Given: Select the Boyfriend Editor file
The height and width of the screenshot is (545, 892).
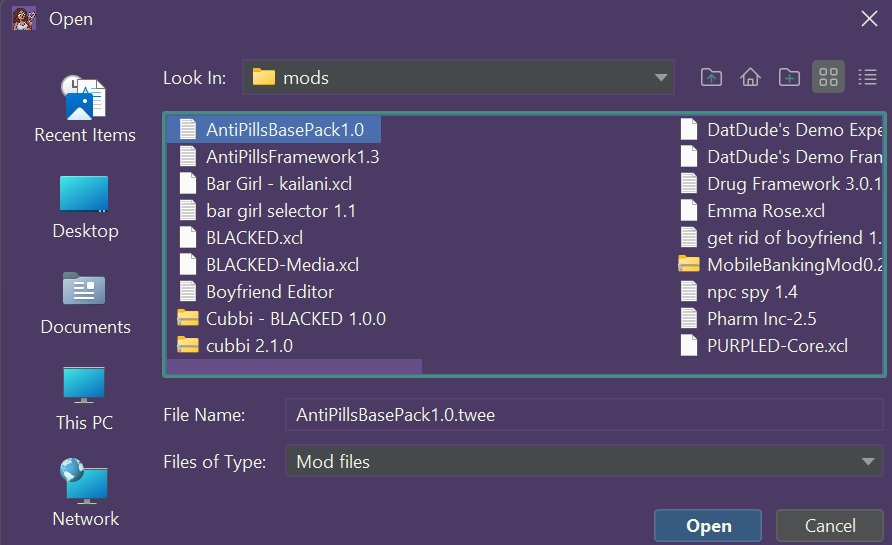Looking at the screenshot, I should [x=269, y=292].
